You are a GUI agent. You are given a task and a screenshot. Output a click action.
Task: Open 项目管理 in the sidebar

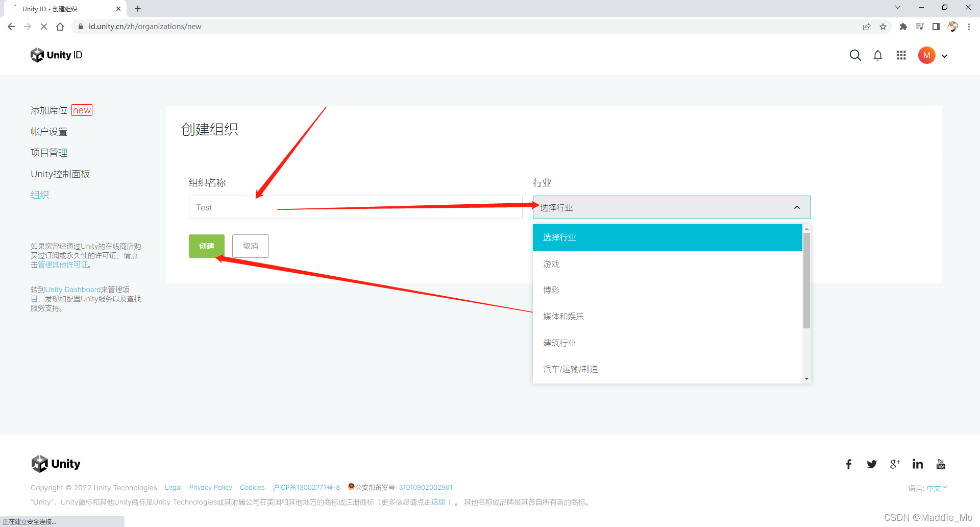[49, 153]
